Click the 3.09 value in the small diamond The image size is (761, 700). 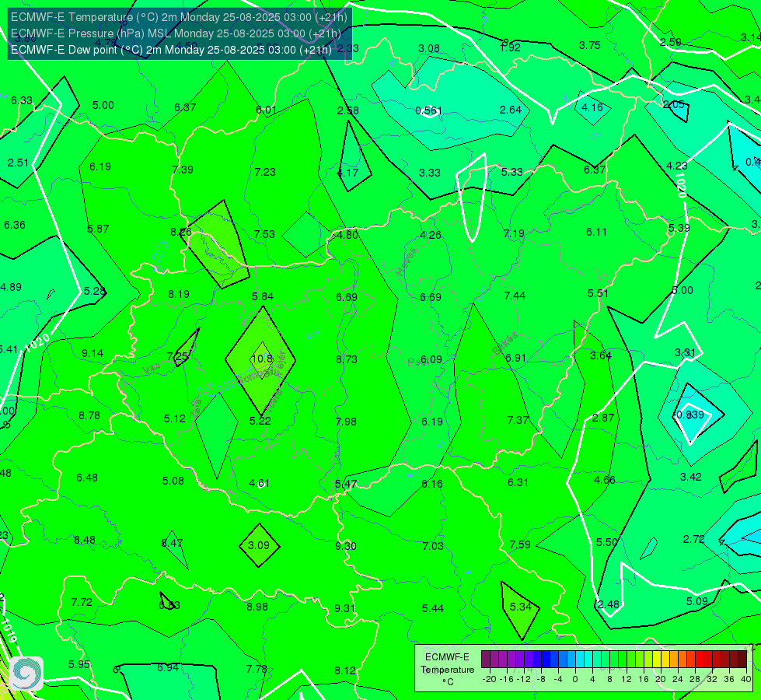pos(259,545)
